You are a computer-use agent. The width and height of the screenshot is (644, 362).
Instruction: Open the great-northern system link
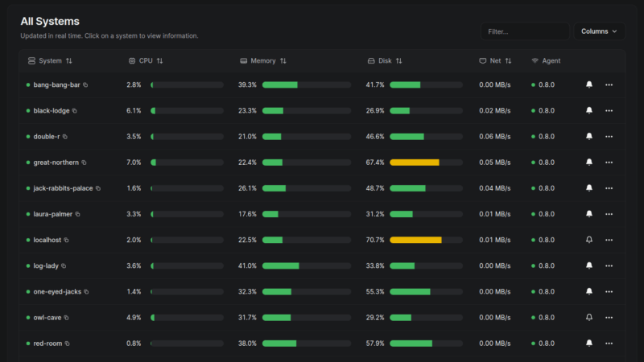tap(56, 162)
